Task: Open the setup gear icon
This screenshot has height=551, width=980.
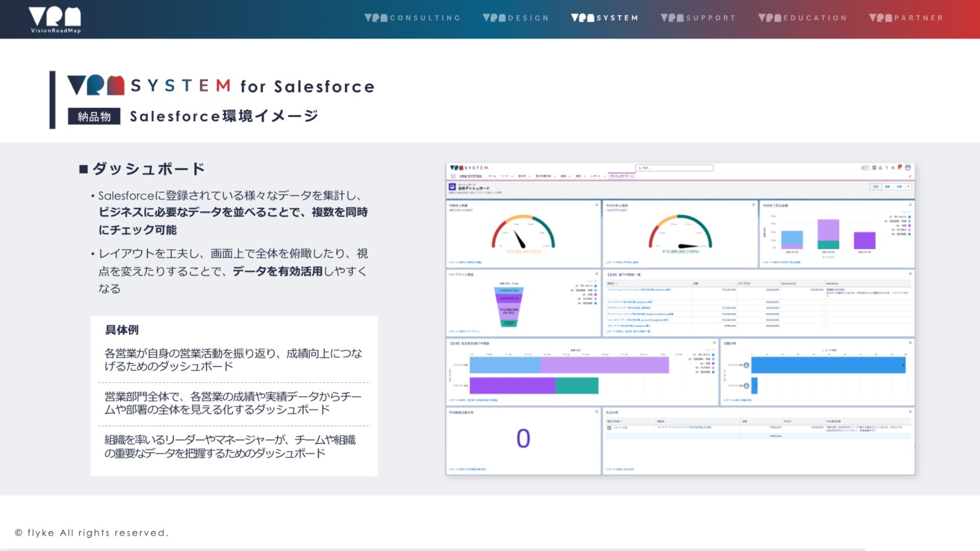Action: point(893,168)
